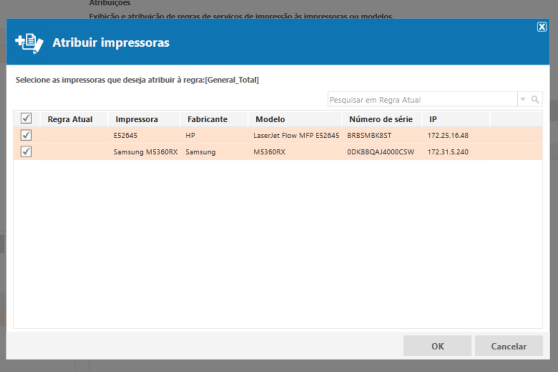Sort by Fabricante column header

click(207, 119)
